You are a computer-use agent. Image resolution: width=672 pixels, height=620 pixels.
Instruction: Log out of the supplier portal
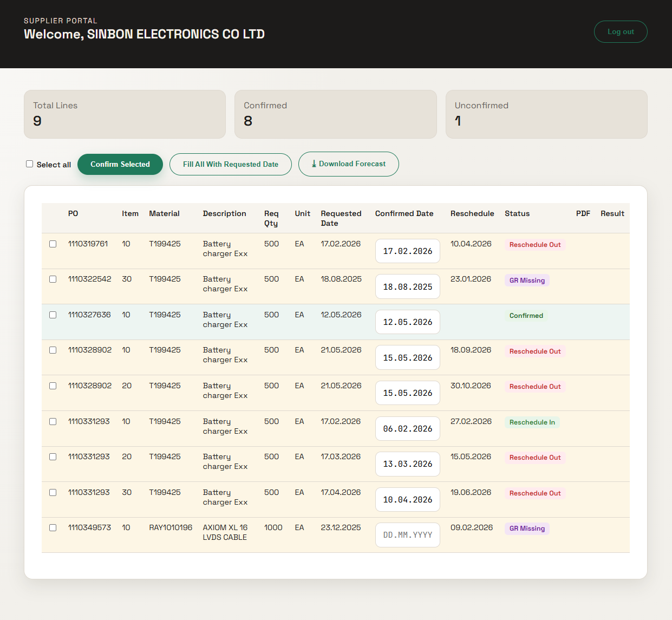(621, 31)
